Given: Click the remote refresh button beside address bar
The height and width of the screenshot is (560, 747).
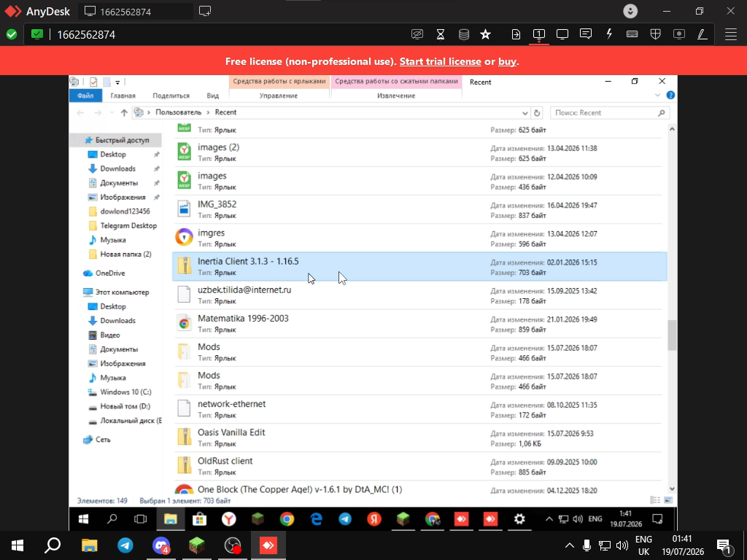Looking at the screenshot, I should pos(537,113).
